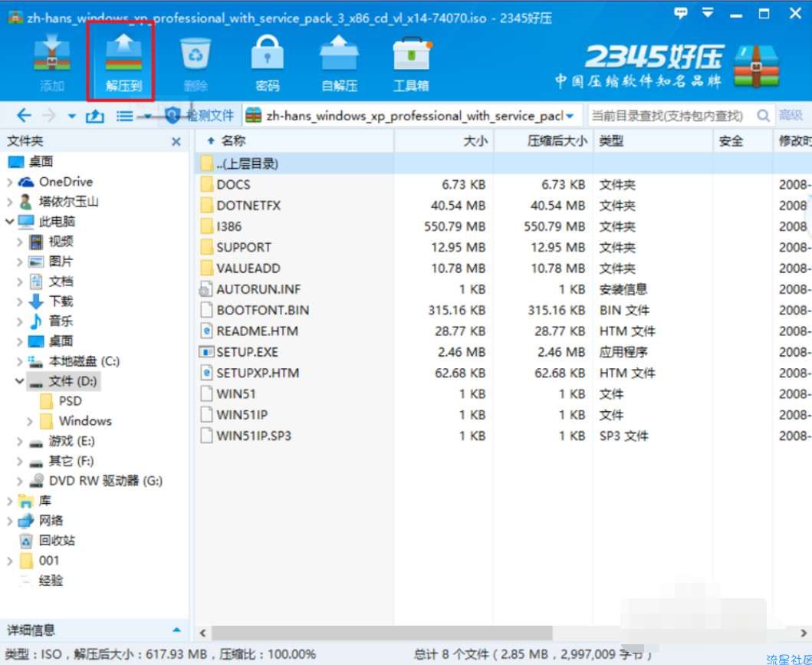Click the up-one-level folder icon
Image resolution: width=812 pixels, height=665 pixels.
94,116
